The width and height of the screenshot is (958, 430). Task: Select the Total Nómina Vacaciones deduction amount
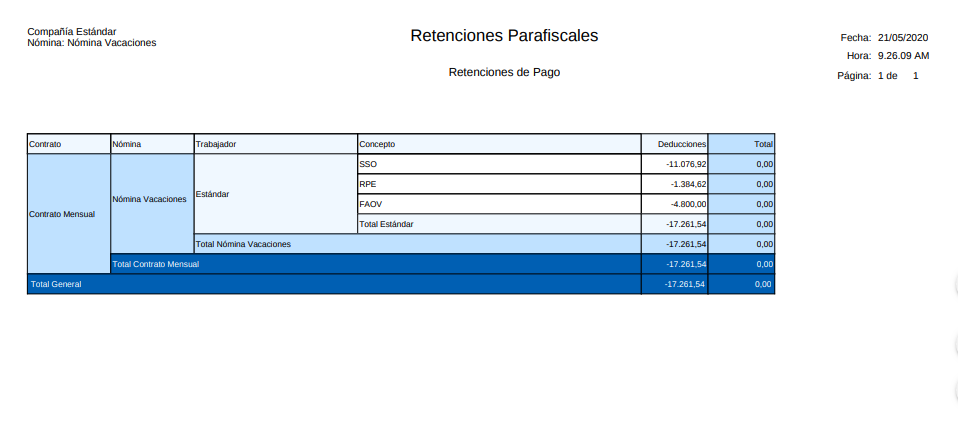[x=675, y=244]
